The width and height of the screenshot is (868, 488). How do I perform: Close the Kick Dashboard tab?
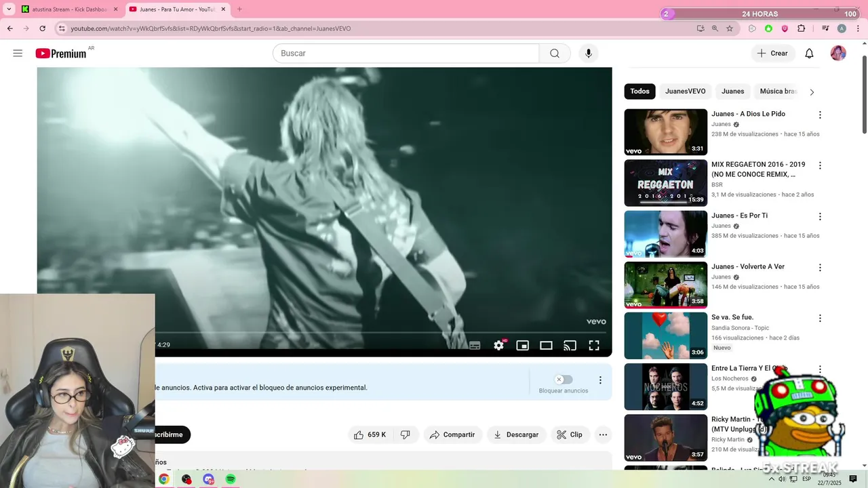(x=115, y=9)
